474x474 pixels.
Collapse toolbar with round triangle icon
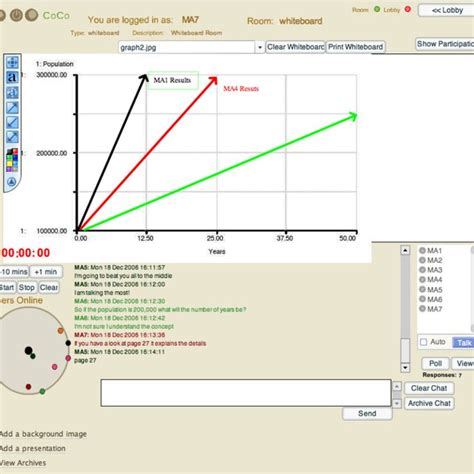(12, 182)
